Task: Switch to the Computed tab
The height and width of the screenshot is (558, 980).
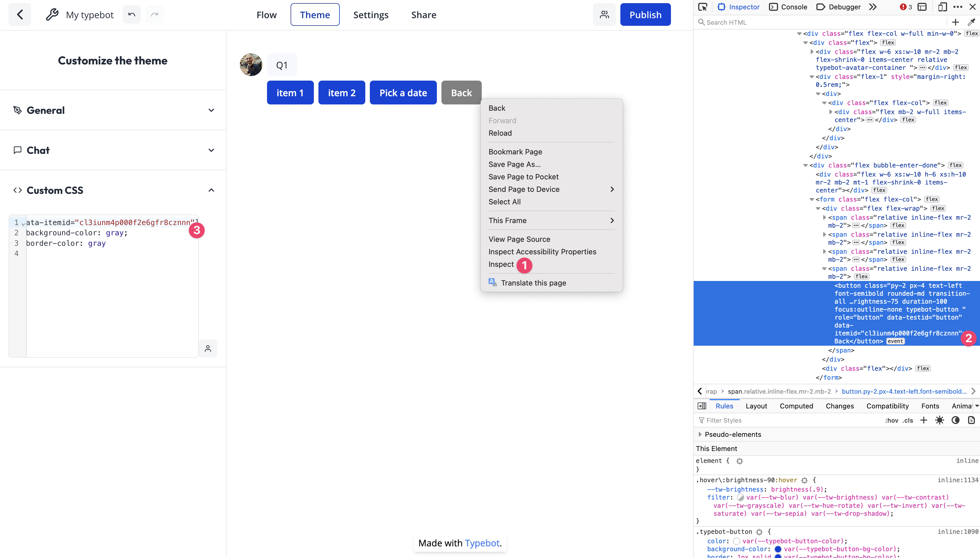Action: (796, 406)
